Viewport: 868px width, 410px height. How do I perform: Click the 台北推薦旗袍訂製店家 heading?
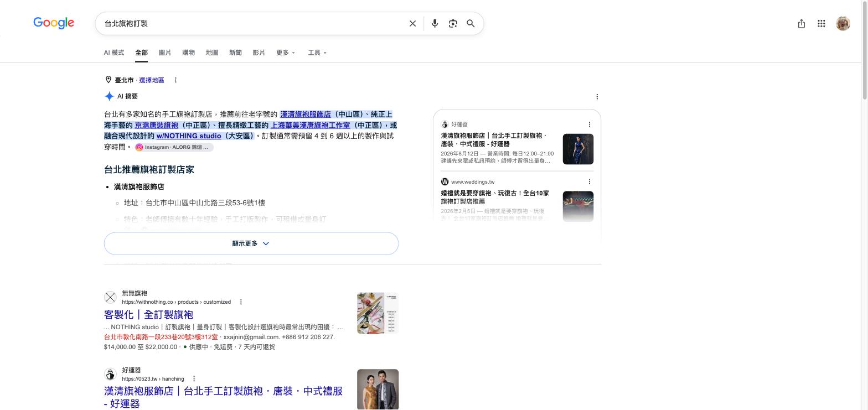[149, 169]
